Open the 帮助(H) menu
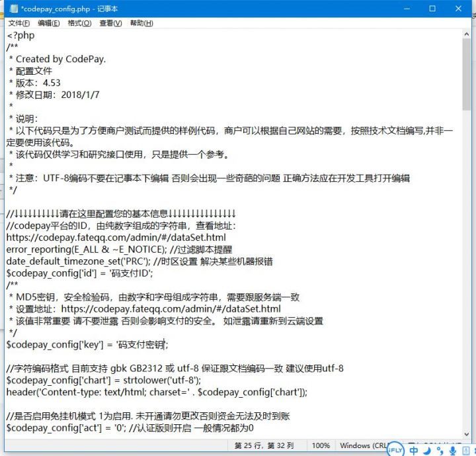Viewport: 476px width, 456px height. pos(141,23)
